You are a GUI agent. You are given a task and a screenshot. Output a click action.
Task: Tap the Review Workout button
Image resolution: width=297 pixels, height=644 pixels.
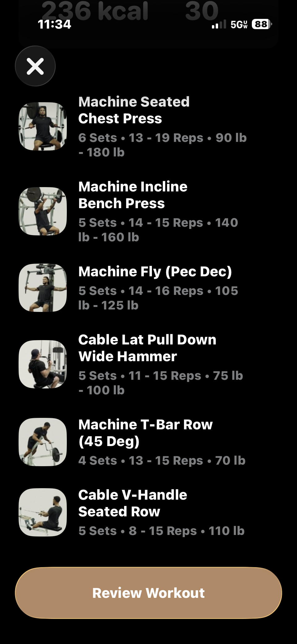tap(148, 593)
